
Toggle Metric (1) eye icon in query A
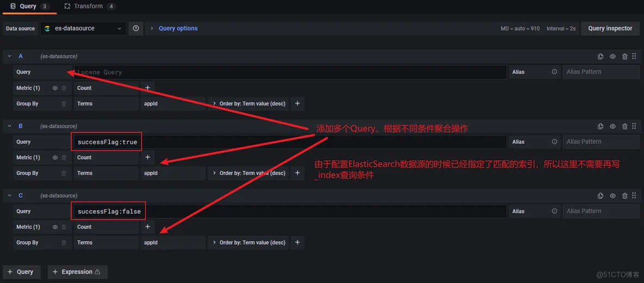click(x=55, y=88)
